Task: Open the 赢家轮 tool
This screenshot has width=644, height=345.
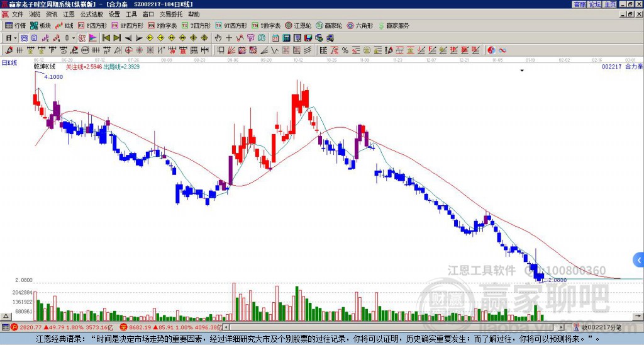Action: pos(329,25)
